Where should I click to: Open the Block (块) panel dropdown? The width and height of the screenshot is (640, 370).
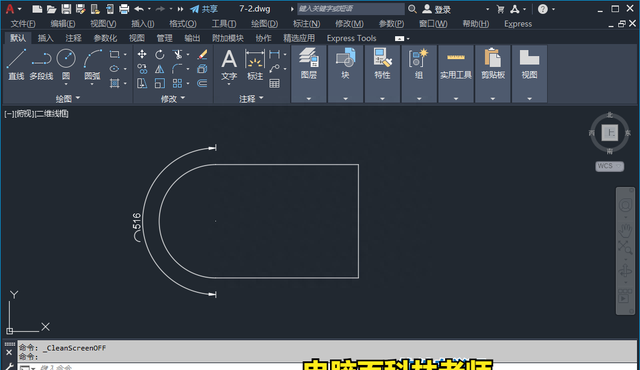tap(345, 98)
